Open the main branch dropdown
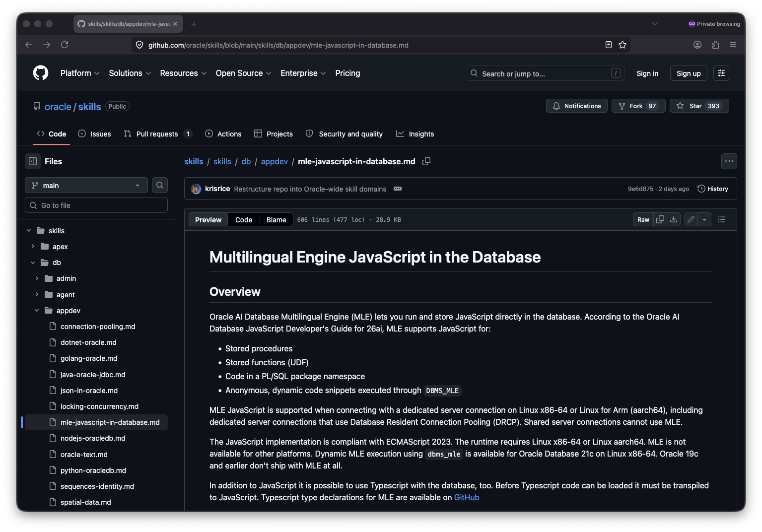The image size is (762, 532). [x=86, y=185]
